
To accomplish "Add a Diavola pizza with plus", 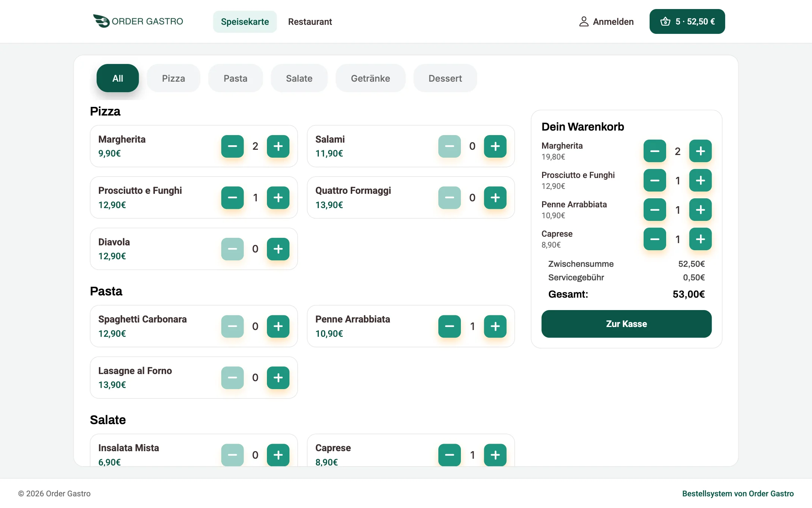I will pyautogui.click(x=278, y=249).
